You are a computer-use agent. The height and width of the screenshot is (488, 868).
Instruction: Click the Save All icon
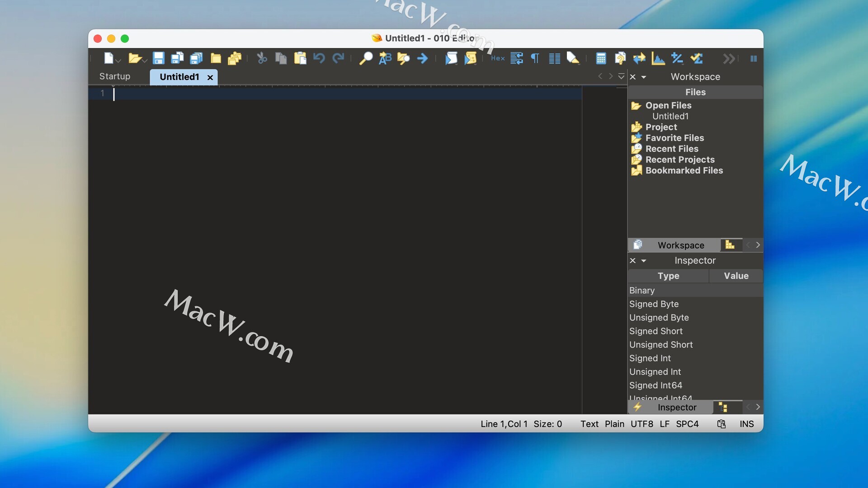point(196,58)
